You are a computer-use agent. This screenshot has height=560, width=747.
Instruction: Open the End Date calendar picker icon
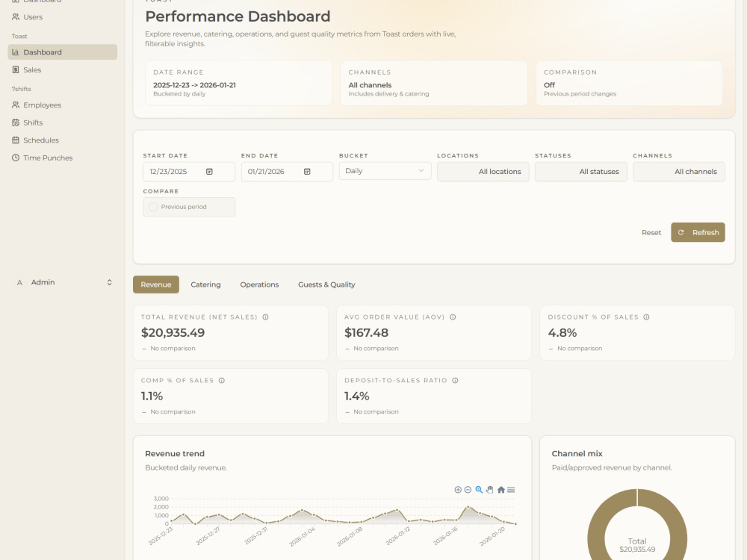click(x=307, y=172)
